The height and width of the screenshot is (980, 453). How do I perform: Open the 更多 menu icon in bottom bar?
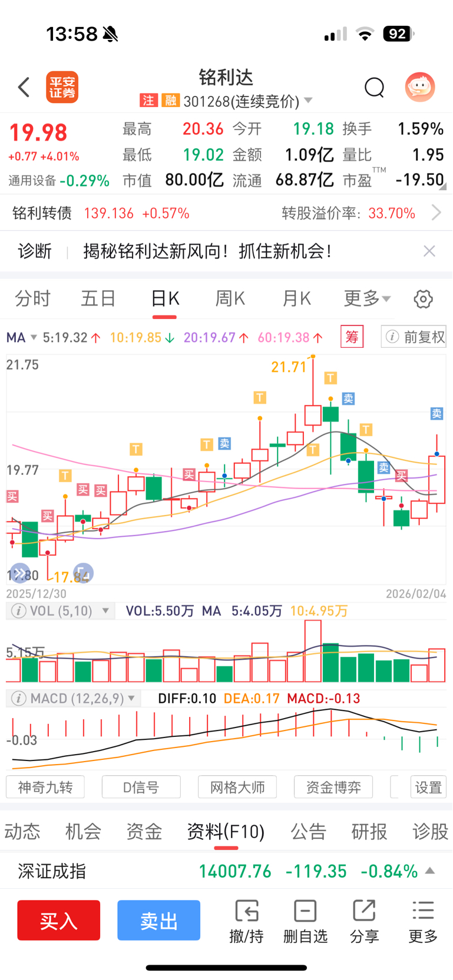pos(423,921)
